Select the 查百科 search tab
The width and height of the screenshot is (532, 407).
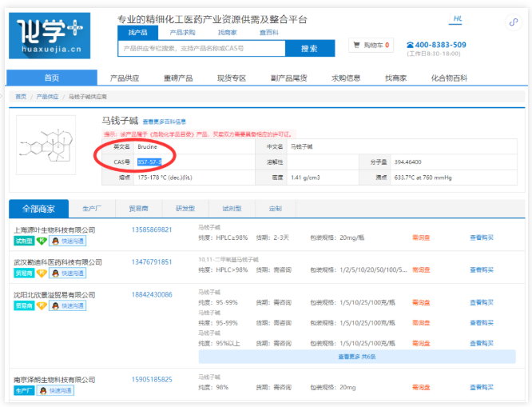[268, 32]
